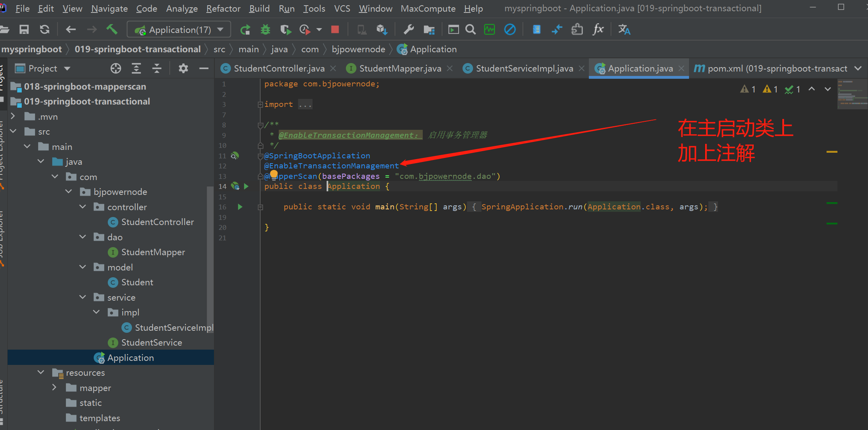
Task: Open Search Everywhere magnifier icon
Action: point(470,29)
